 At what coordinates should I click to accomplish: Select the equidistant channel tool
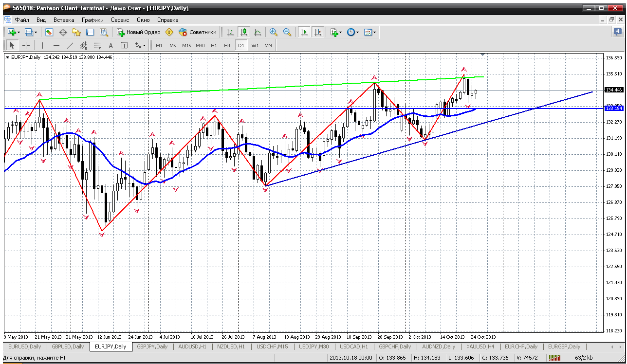coord(84,45)
